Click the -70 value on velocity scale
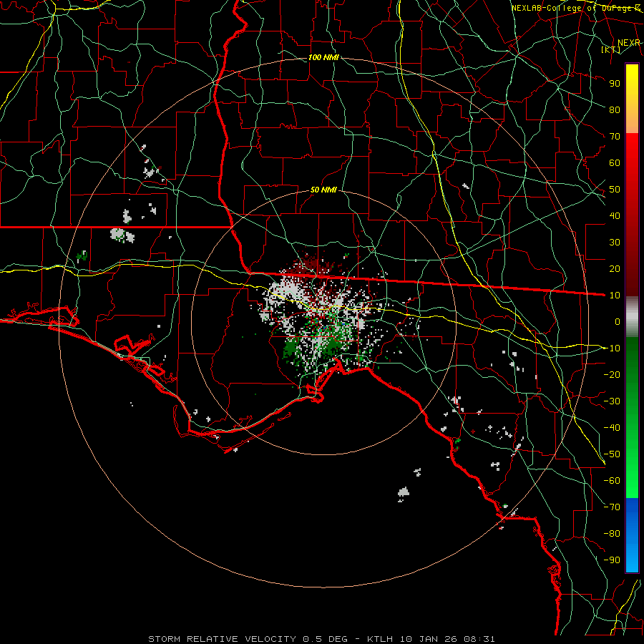Viewport: 644px width, 644px height. 612,507
